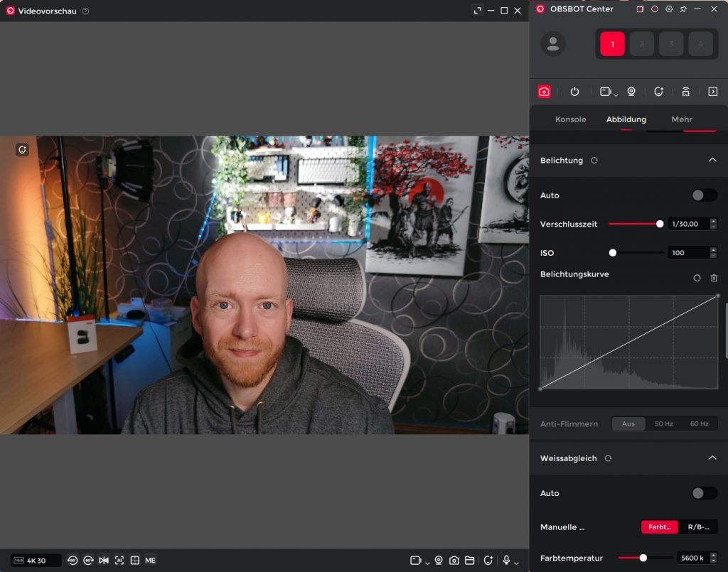Image resolution: width=728 pixels, height=572 pixels.
Task: Open the recordings folder
Action: [x=469, y=561]
